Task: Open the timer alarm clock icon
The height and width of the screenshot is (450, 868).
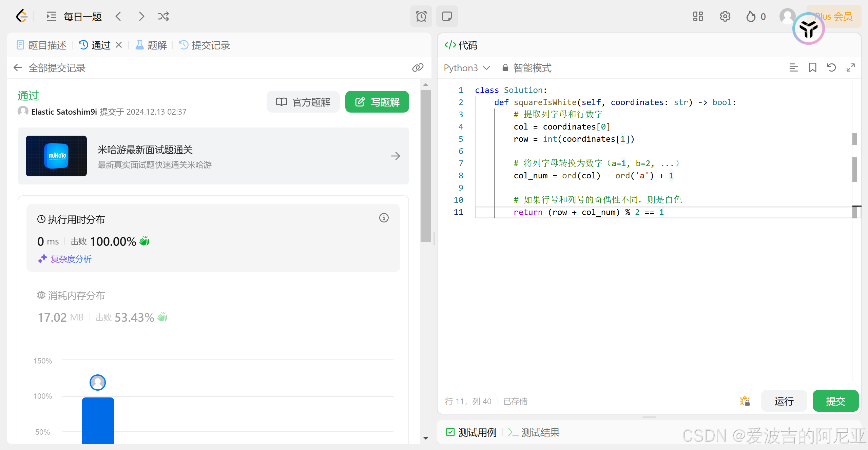Action: coord(421,16)
